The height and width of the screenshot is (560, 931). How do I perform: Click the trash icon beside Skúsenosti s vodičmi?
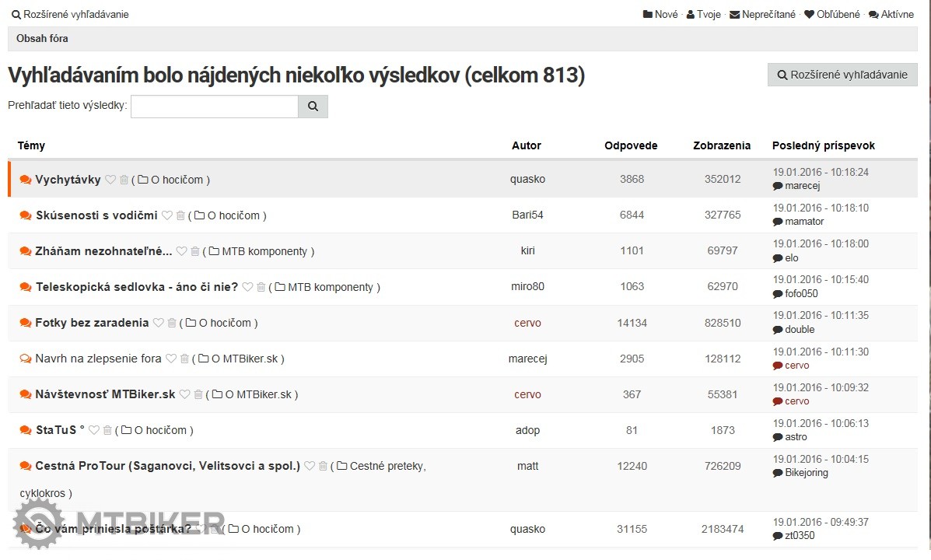(x=180, y=215)
